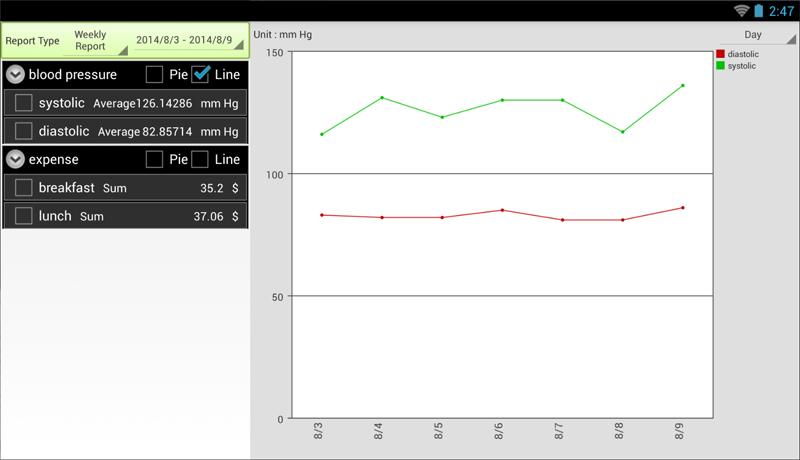
Task: Click the 8/5 x-axis label
Action: point(438,431)
